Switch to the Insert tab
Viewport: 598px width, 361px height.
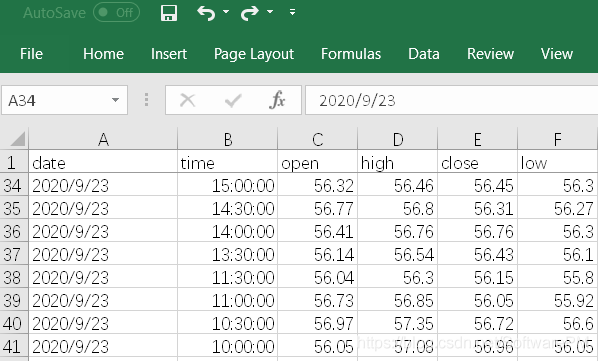[169, 54]
